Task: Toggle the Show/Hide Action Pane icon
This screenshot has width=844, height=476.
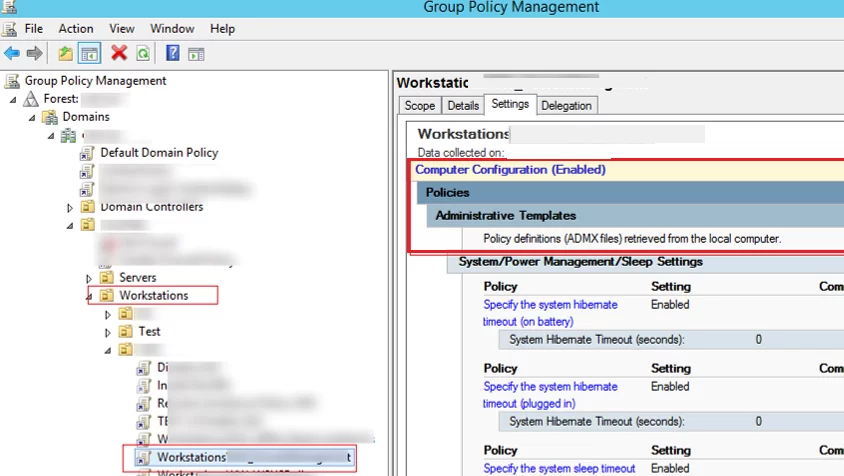Action: (196, 54)
